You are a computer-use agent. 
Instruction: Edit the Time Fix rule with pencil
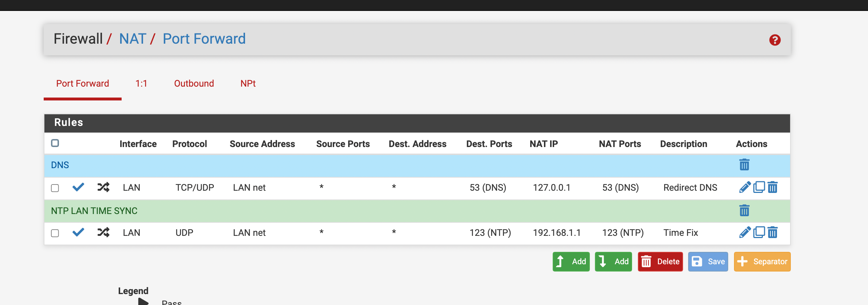click(x=745, y=233)
